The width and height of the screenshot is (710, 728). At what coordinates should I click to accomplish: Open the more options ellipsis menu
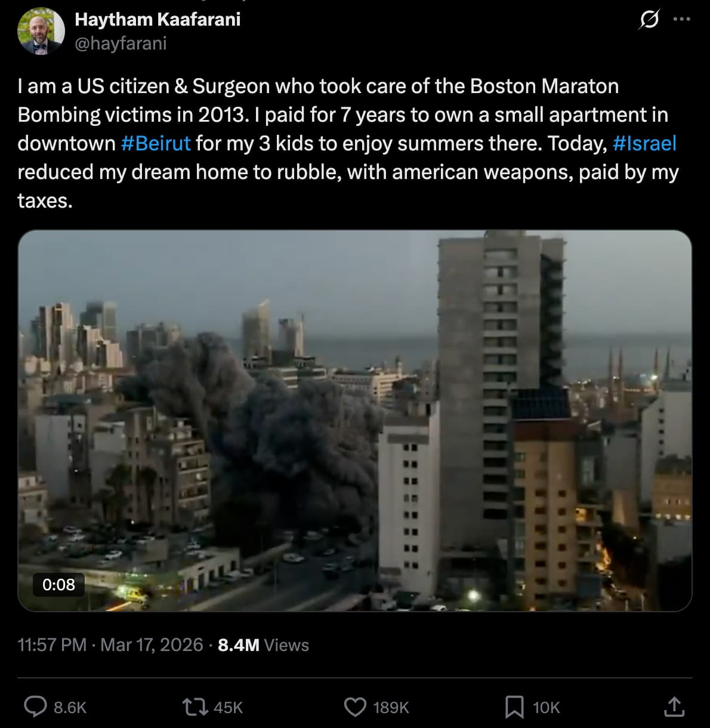coord(681,20)
